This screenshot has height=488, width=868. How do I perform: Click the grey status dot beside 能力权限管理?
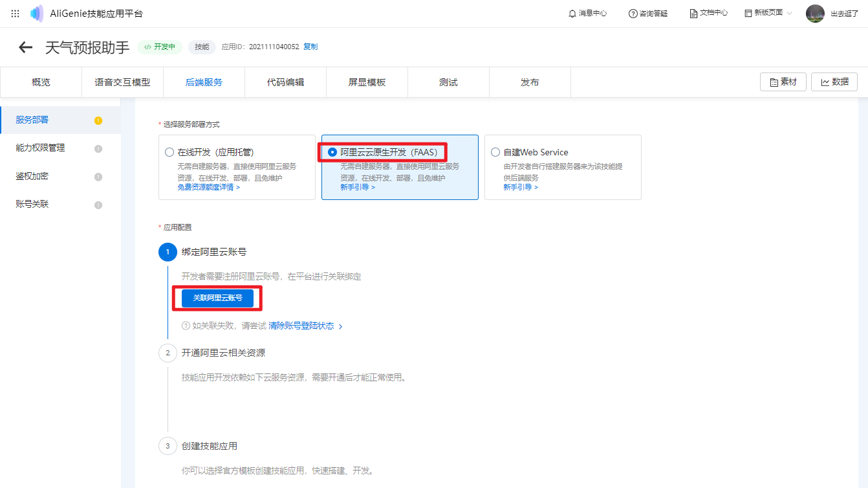pyautogui.click(x=98, y=148)
